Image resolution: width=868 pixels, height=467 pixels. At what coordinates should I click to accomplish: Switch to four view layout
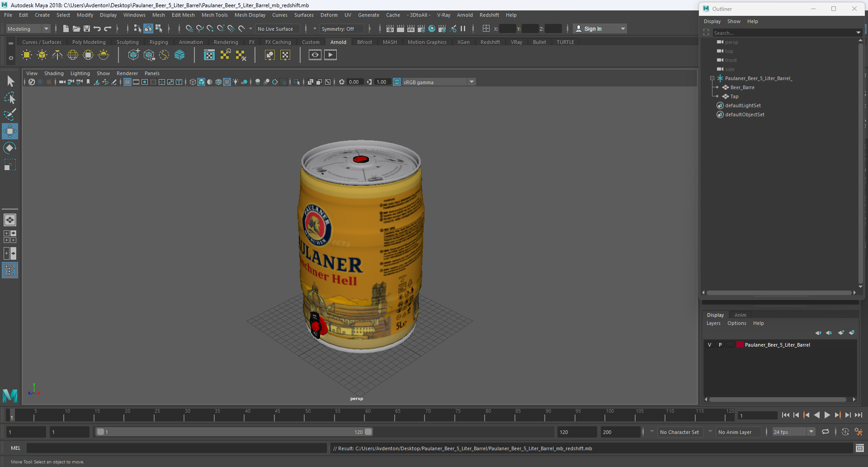click(10, 237)
